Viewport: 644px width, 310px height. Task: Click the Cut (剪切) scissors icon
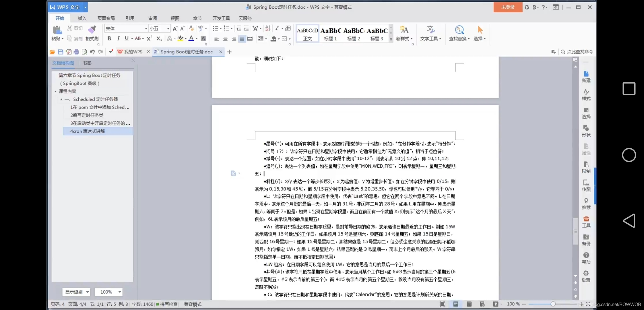[69, 28]
